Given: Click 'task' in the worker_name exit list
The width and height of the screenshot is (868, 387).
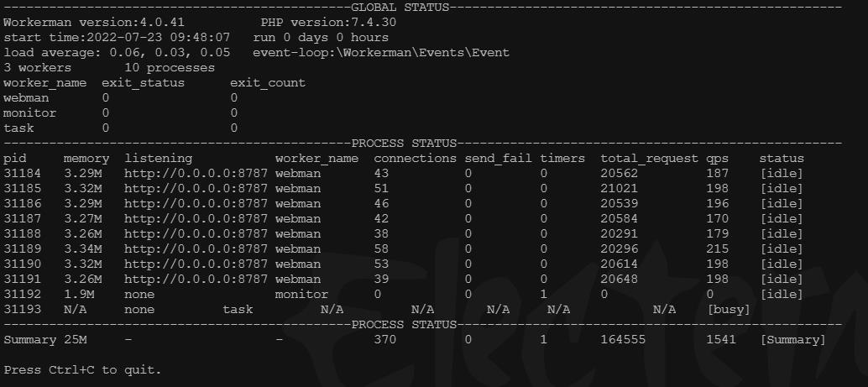Looking at the screenshot, I should click(x=18, y=128).
